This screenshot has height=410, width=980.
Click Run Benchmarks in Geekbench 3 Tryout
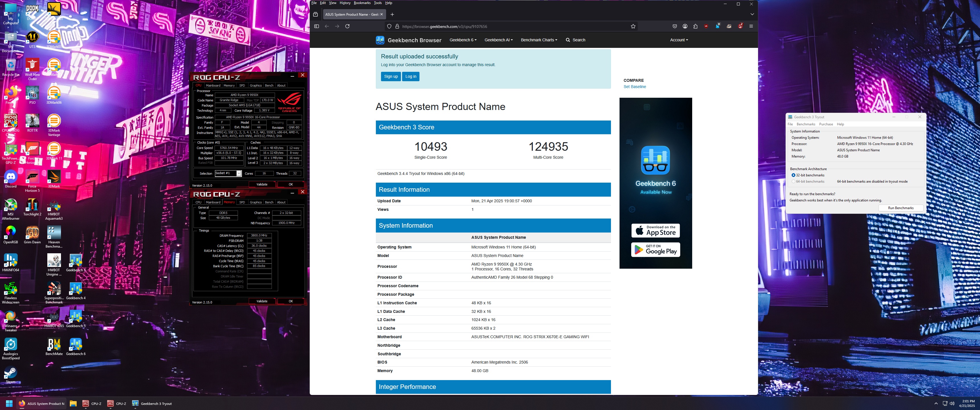tap(900, 208)
